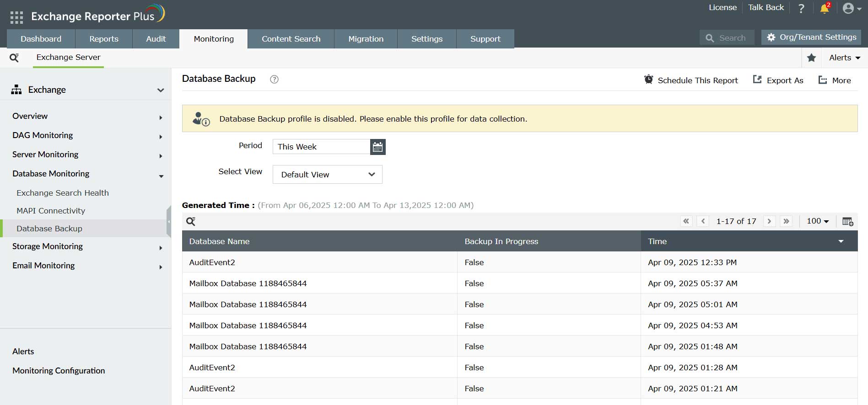Click the Export As icon
The width and height of the screenshot is (868, 405).
[757, 80]
